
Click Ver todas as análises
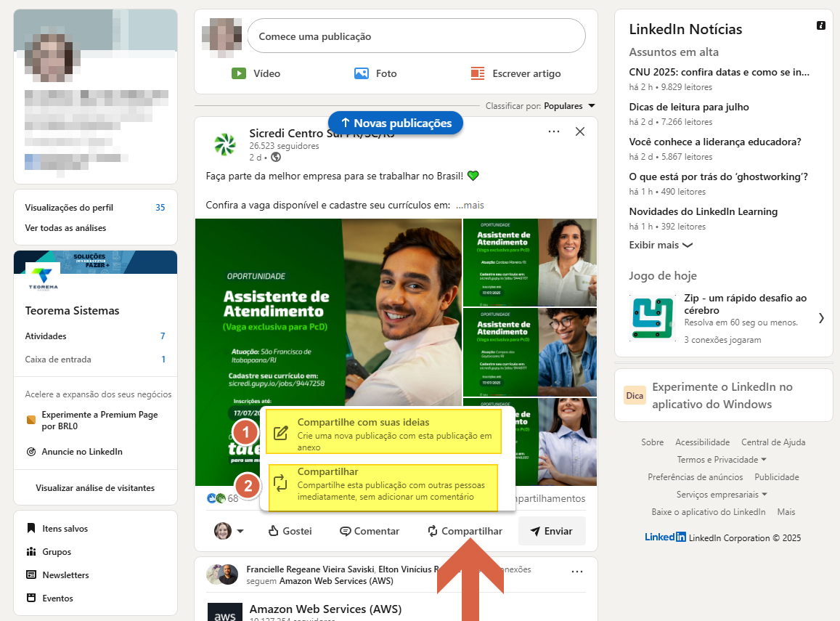point(65,228)
